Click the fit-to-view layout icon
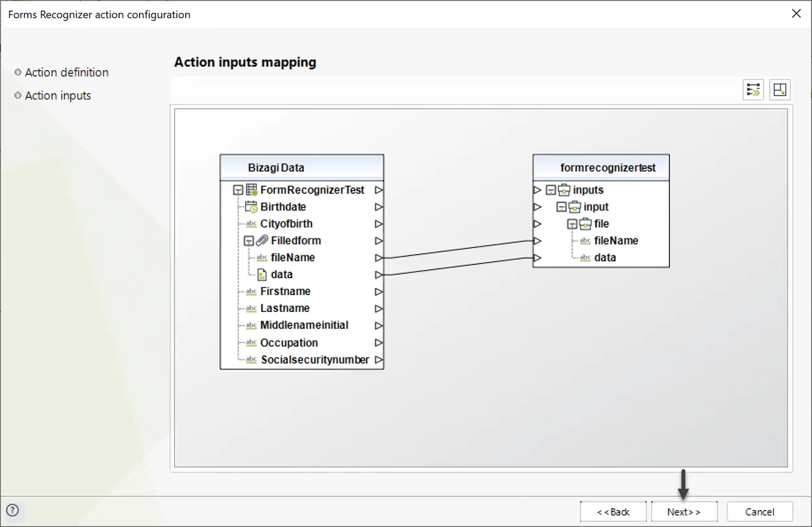The width and height of the screenshot is (812, 527). [780, 90]
